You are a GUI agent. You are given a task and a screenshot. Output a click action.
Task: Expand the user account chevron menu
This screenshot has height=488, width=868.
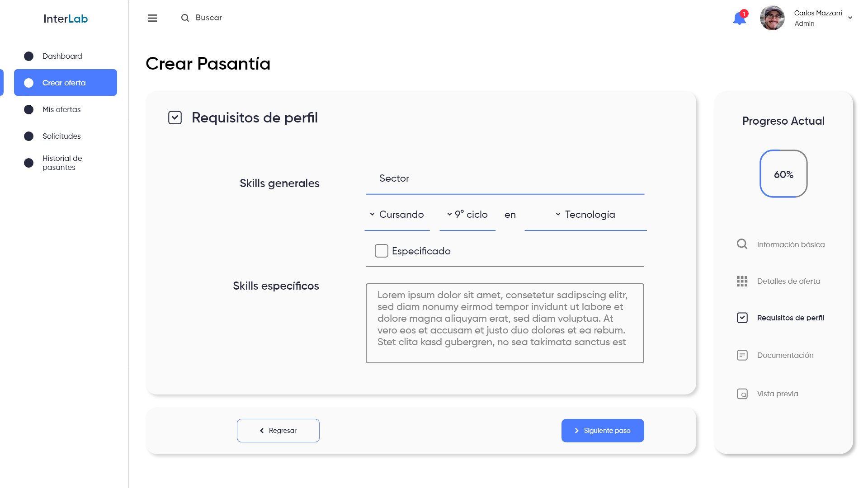tap(850, 18)
